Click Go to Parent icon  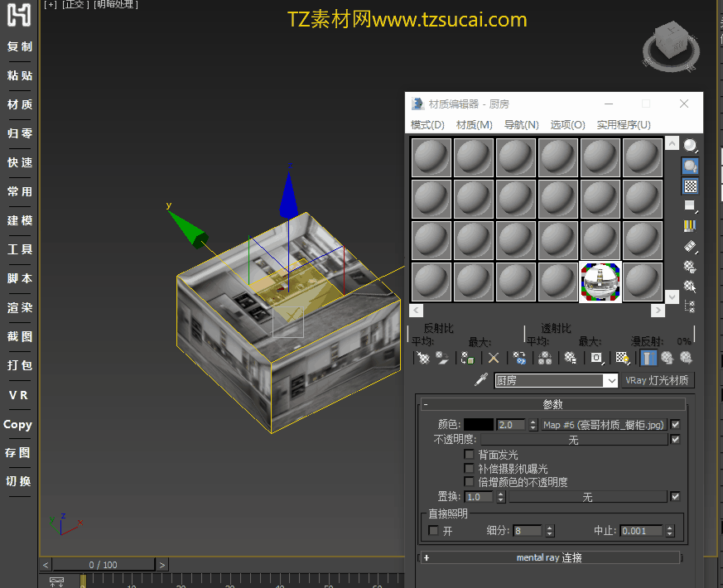pyautogui.click(x=667, y=358)
